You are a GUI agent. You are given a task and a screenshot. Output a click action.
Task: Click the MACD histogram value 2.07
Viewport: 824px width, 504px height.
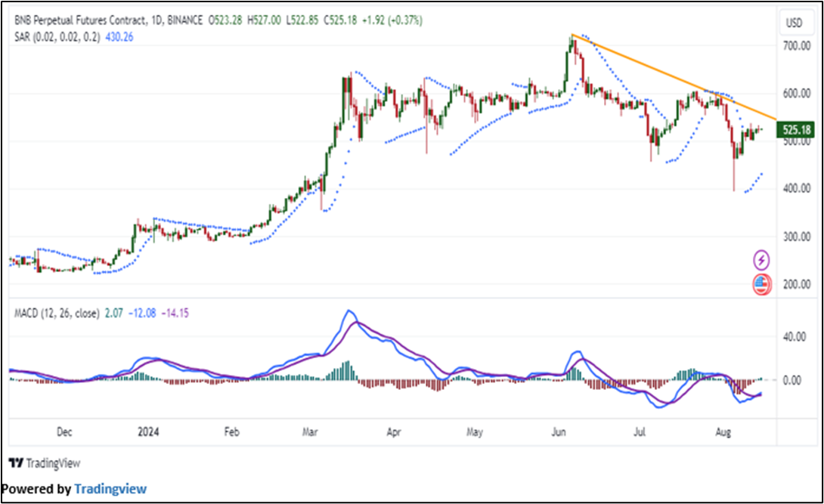tap(113, 314)
